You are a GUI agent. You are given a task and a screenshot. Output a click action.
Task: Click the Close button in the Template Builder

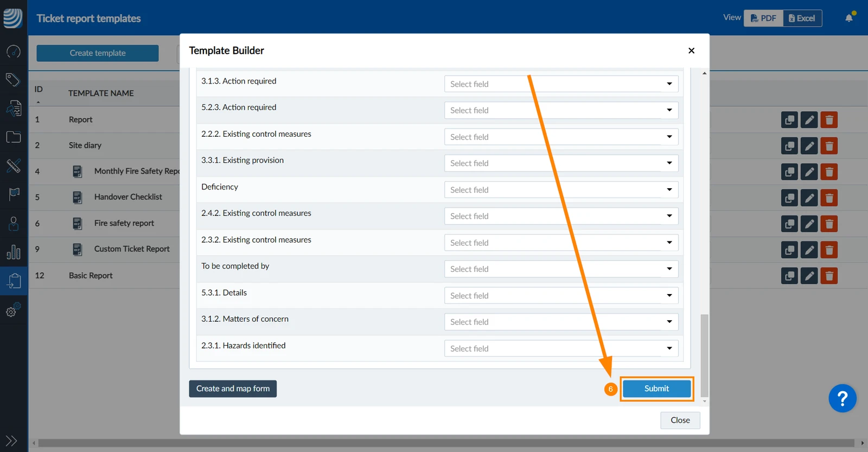click(680, 420)
